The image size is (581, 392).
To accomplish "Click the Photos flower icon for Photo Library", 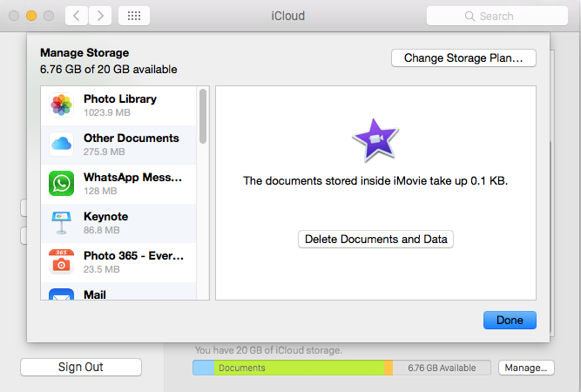I will 62,105.
